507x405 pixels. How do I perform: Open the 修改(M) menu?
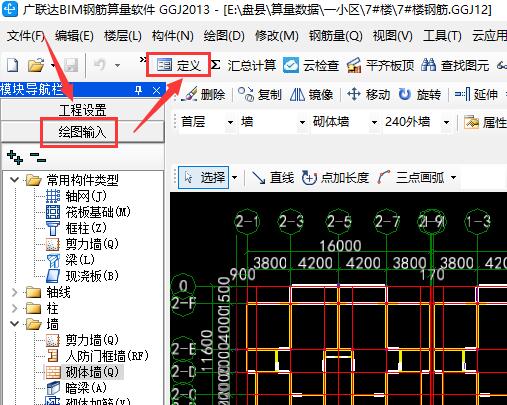[277, 36]
